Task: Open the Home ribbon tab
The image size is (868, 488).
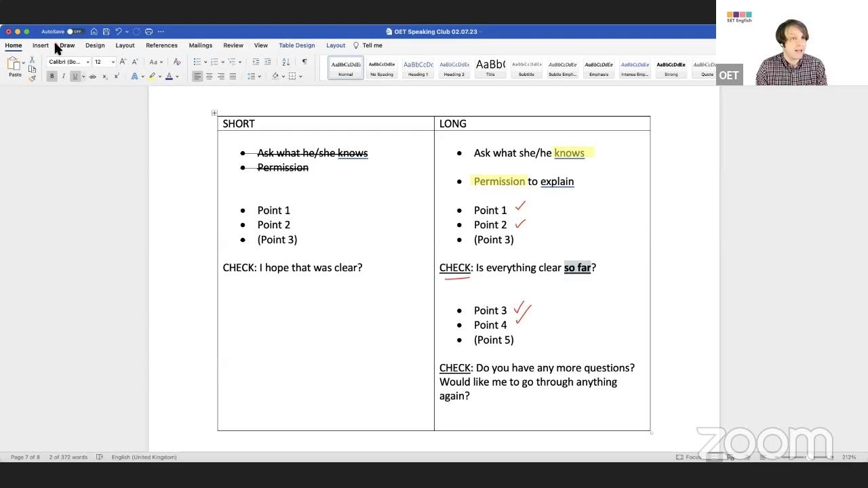Action: [14, 45]
